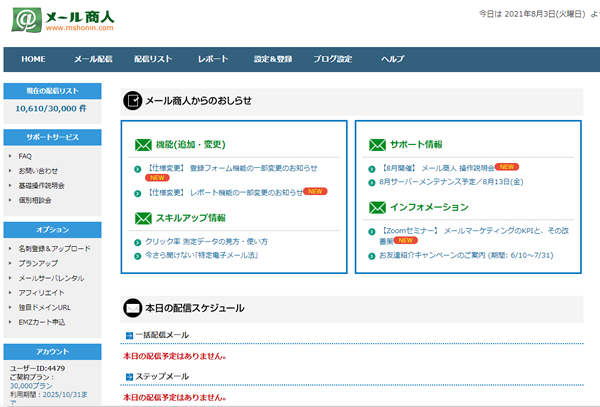Screen dimensions: 600x407
Task: Click the arrow icon beside ステップメール
Action: [x=129, y=377]
